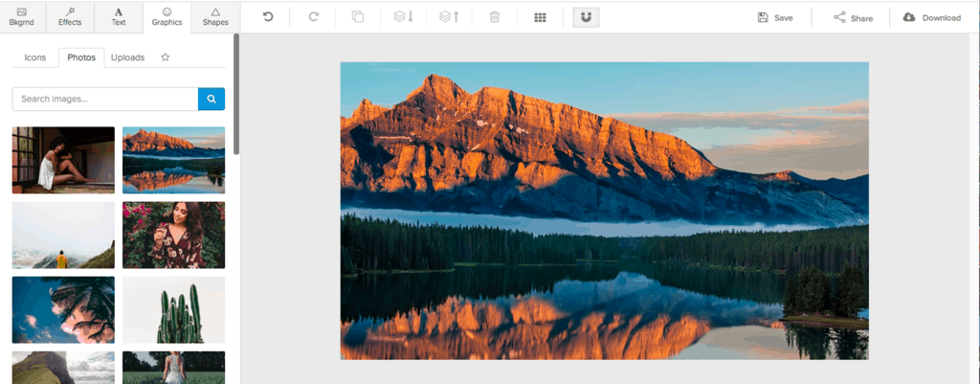This screenshot has width=980, height=384.
Task: Click the blue magnifier search button
Action: pyautogui.click(x=212, y=99)
